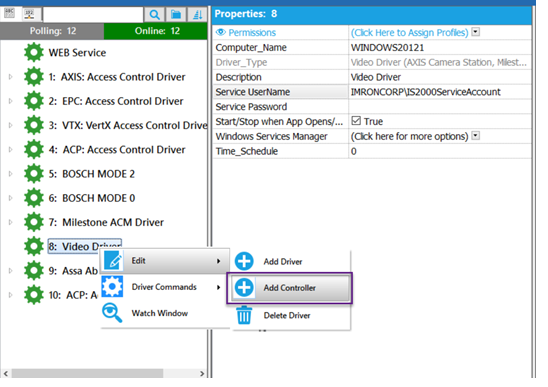The height and width of the screenshot is (387, 548).
Task: Click the Permissions link
Action: [x=252, y=33]
